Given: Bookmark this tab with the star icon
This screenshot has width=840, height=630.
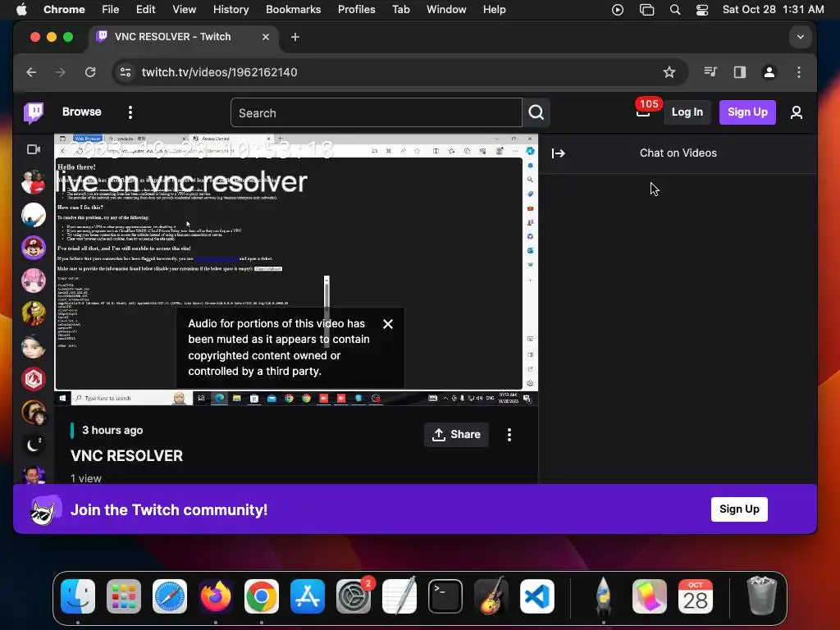Looking at the screenshot, I should (669, 72).
